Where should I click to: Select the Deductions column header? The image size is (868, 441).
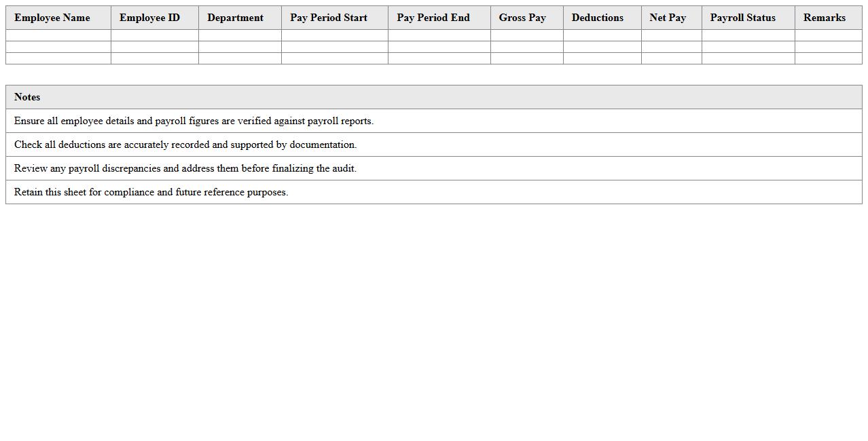pos(597,18)
